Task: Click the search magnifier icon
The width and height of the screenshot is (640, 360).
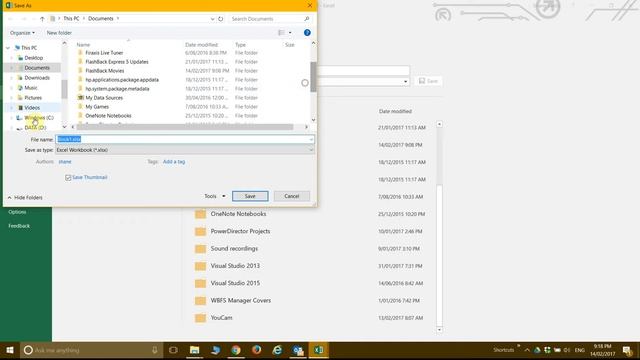Action: tap(307, 19)
